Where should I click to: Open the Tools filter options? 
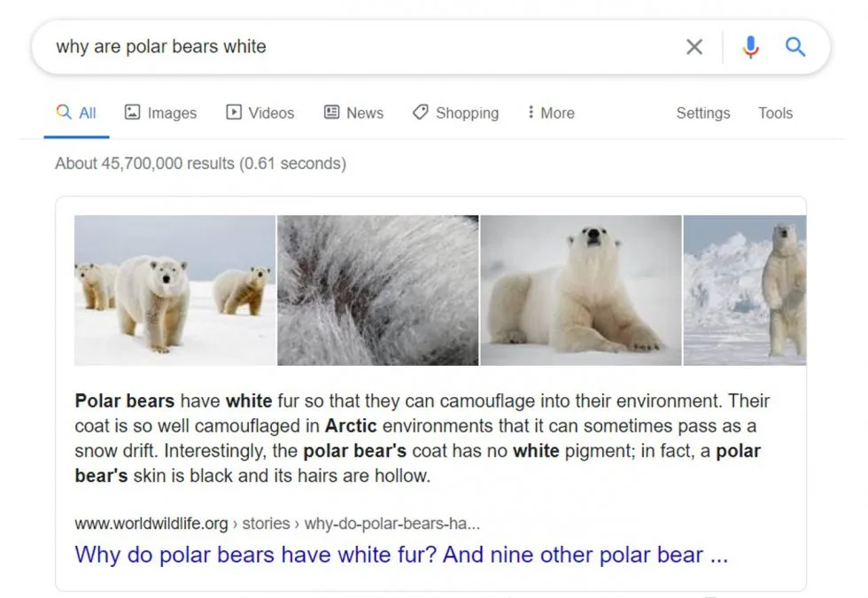(775, 113)
